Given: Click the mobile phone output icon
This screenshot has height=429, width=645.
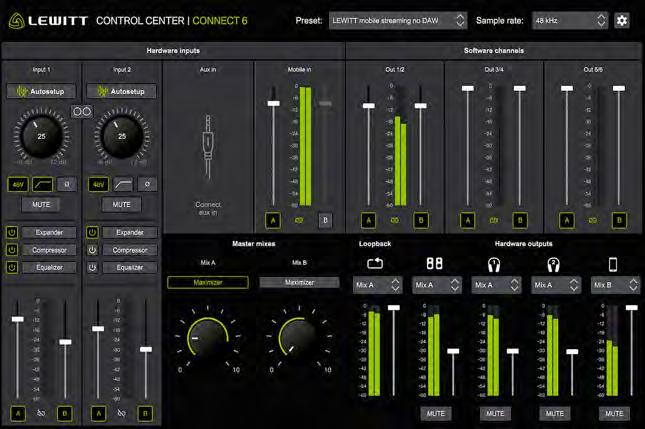Looking at the screenshot, I should [613, 264].
